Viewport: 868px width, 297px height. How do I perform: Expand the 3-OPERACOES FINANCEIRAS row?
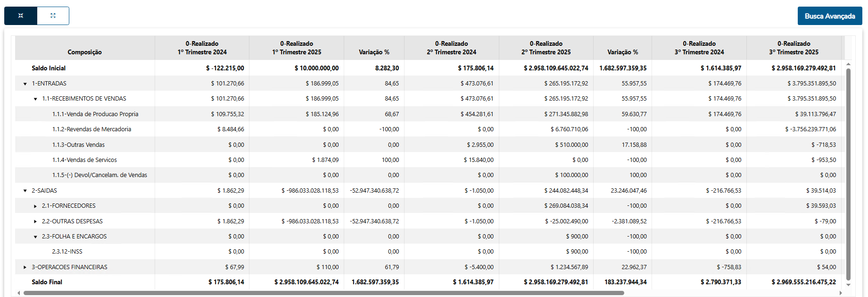25,267
